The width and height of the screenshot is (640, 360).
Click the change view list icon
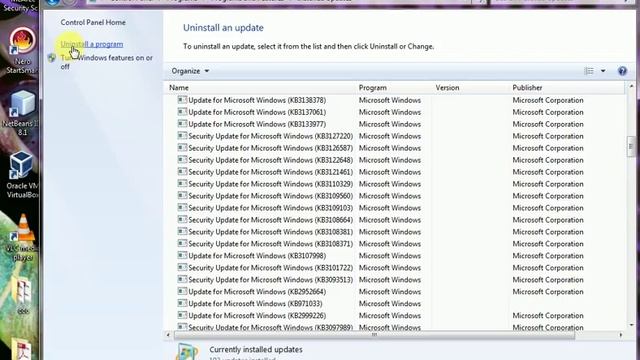click(589, 71)
